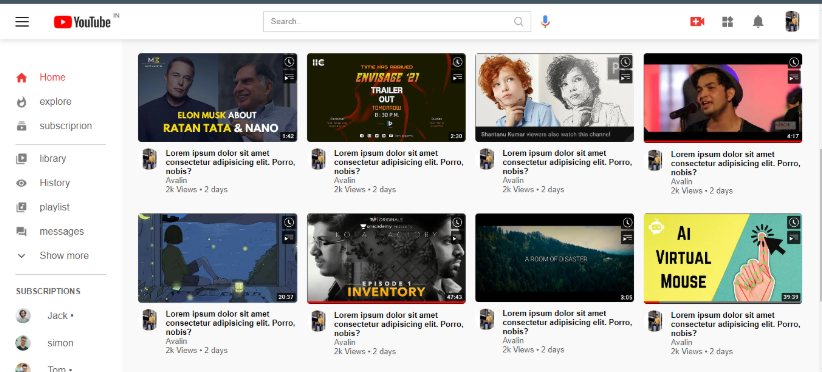Click simon's avatar in subscriptions
Image resolution: width=822 pixels, height=372 pixels.
coord(23,343)
